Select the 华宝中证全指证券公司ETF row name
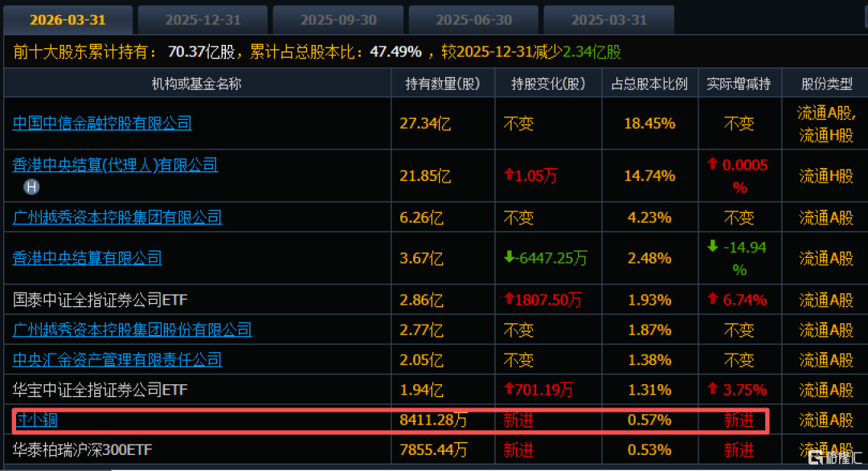This screenshot has width=868, height=471. tap(100, 390)
